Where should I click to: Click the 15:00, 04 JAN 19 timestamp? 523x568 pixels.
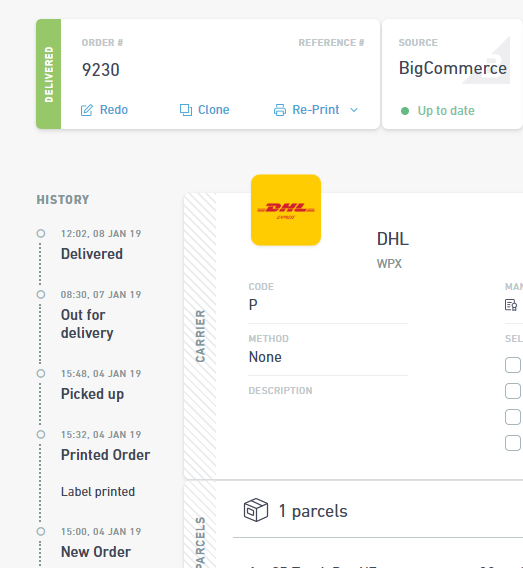101,531
